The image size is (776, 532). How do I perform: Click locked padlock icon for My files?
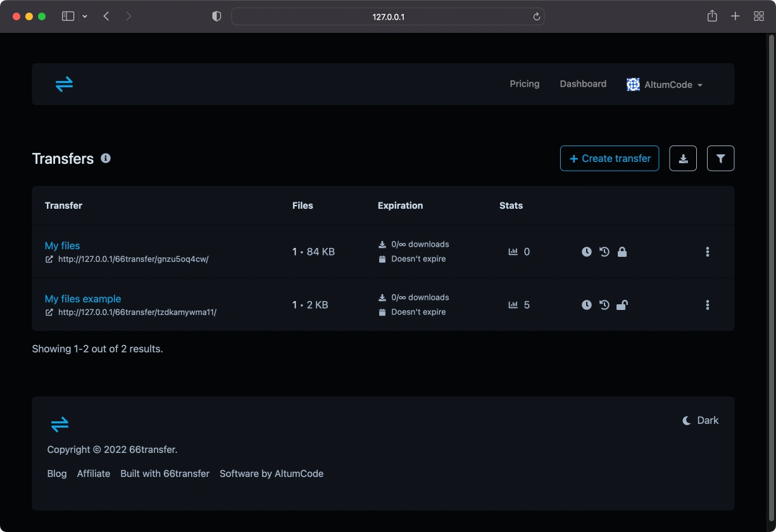pyautogui.click(x=622, y=252)
